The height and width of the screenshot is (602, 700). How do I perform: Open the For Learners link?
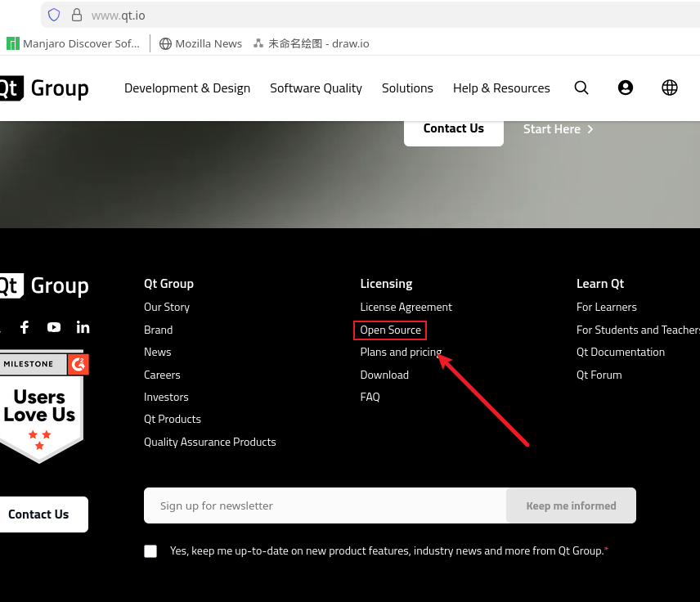pos(606,308)
